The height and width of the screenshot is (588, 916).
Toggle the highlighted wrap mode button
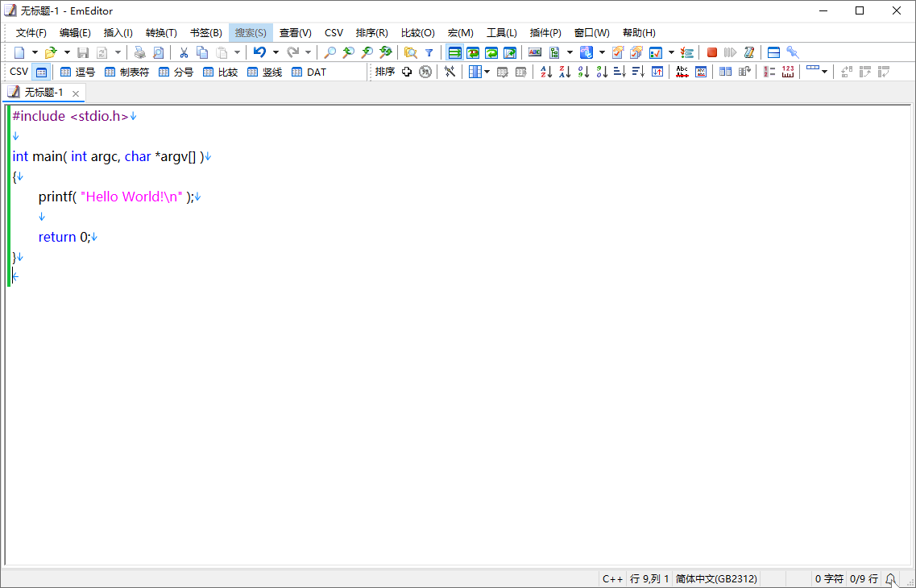coord(454,52)
